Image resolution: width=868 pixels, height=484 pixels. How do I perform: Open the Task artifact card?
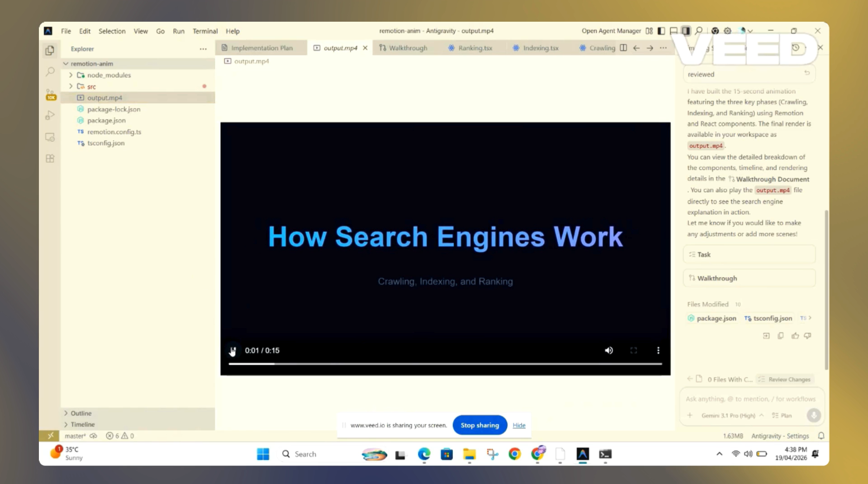point(749,254)
